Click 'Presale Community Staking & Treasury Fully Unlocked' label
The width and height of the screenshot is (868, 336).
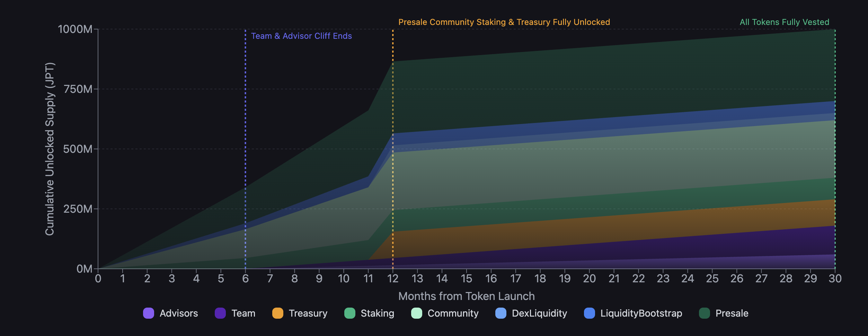504,22
